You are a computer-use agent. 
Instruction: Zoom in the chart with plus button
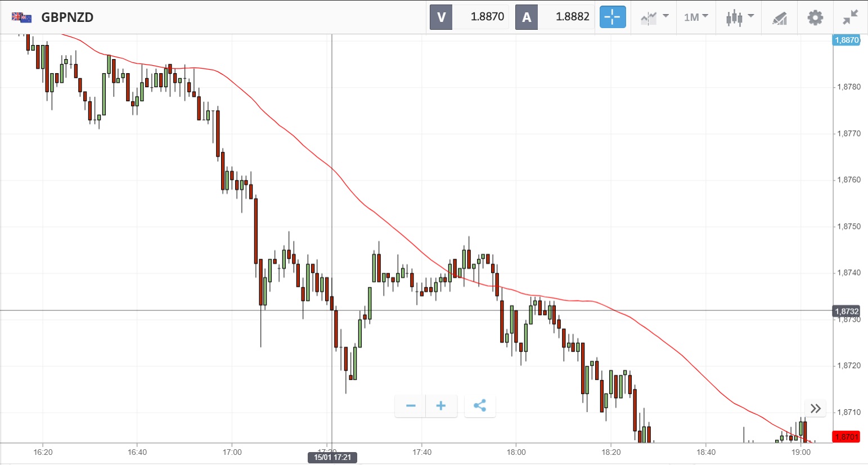[441, 406]
